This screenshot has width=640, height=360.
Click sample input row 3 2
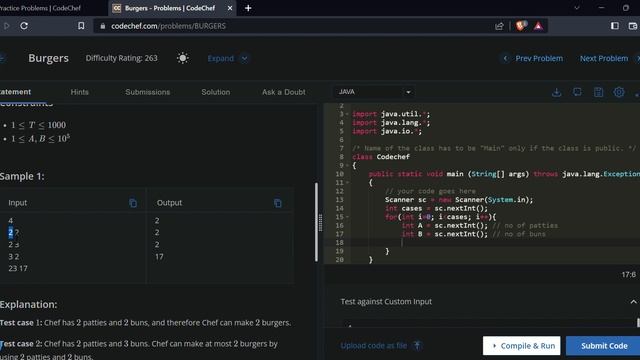[13, 257]
